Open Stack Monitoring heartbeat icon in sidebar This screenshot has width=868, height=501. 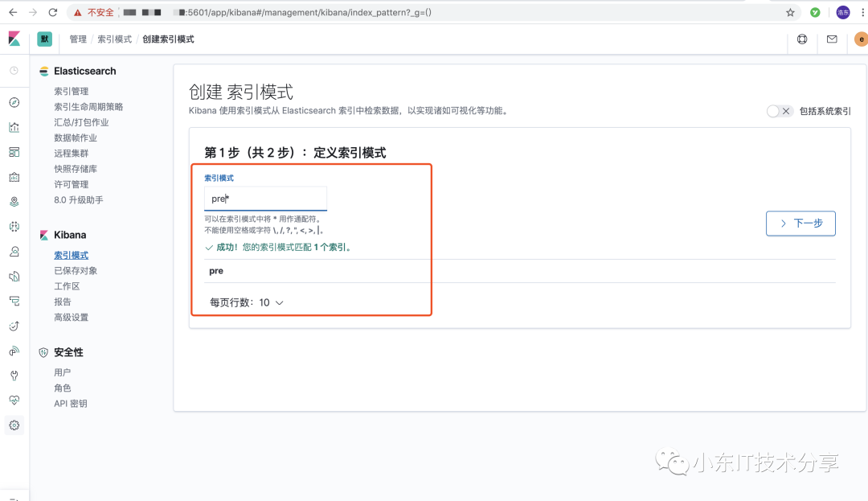[14, 400]
